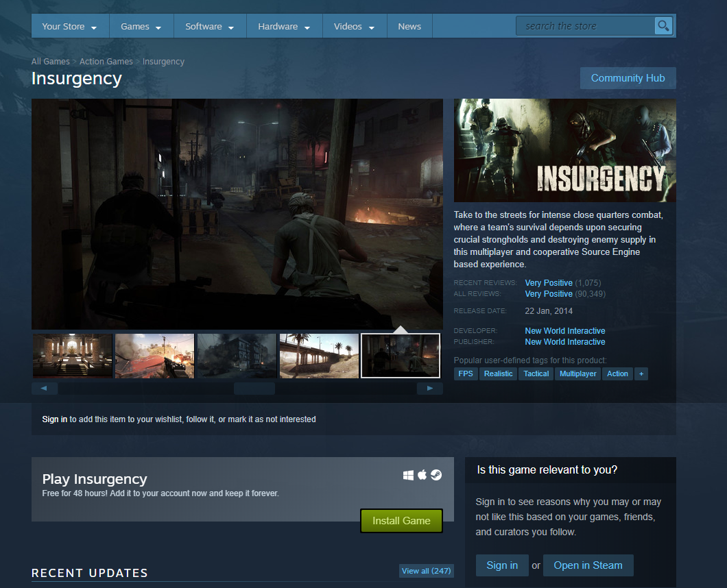Viewport: 727px width, 588px height.
Task: Select the Tactical tag
Action: coord(536,373)
